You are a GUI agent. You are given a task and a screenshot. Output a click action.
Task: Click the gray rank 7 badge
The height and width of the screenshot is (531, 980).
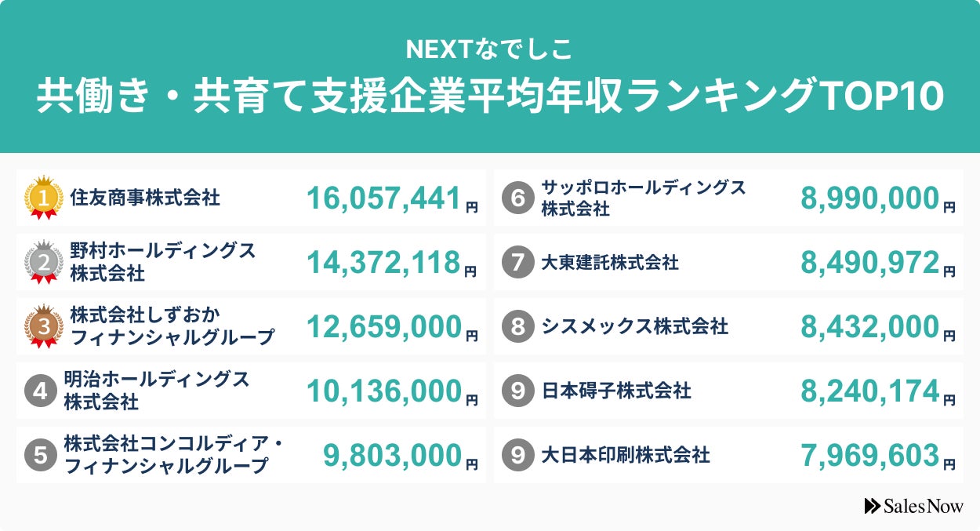[x=517, y=262]
